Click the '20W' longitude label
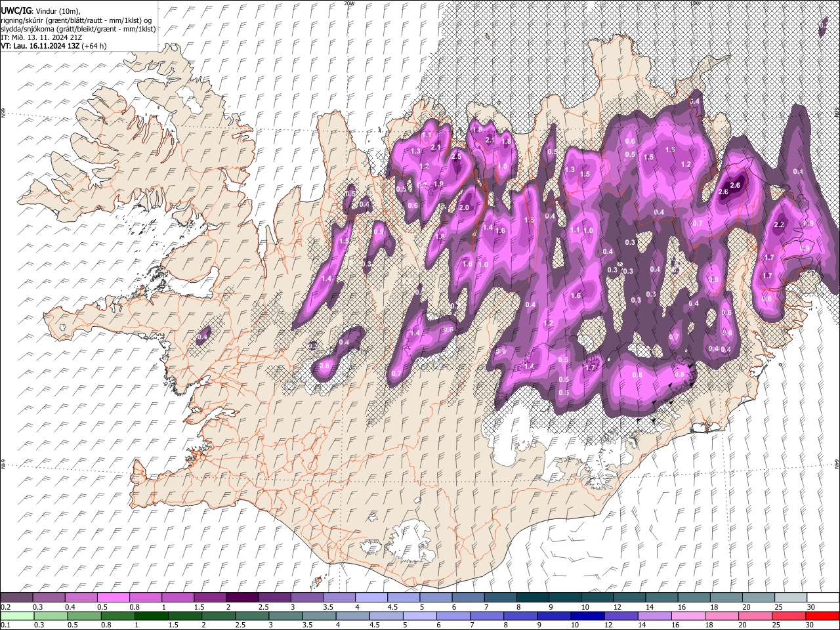840x630 pixels. (x=349, y=3)
